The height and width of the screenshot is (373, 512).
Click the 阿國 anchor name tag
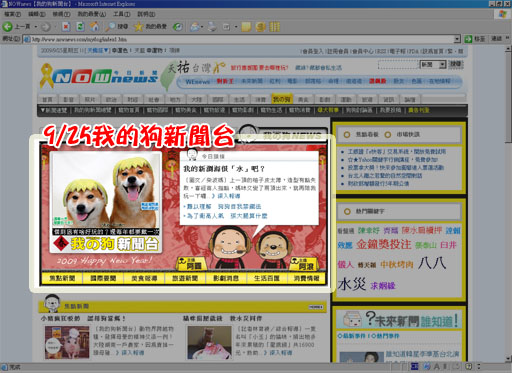point(191,264)
